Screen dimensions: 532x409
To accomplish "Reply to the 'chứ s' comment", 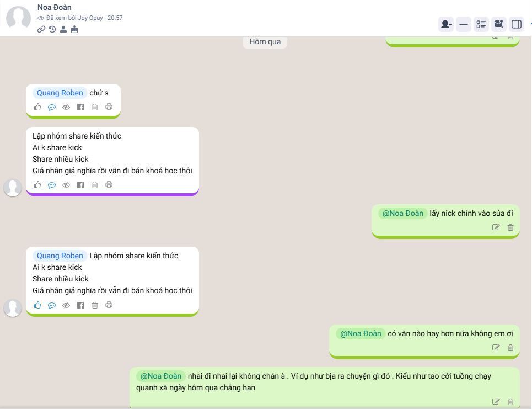I will [x=52, y=107].
